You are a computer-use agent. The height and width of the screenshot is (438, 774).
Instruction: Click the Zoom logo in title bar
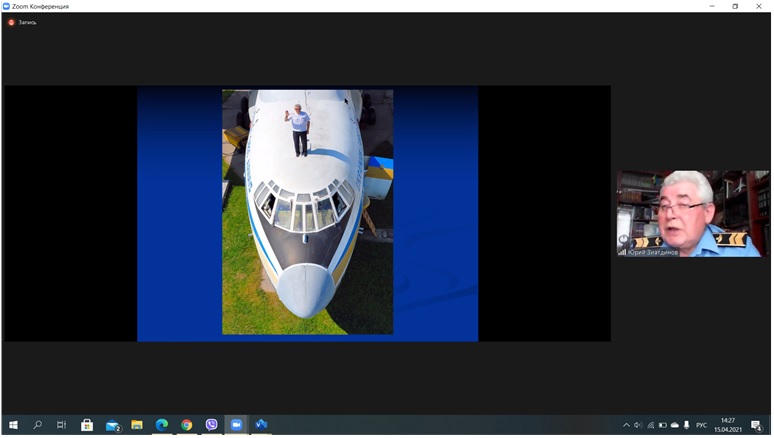coord(8,6)
